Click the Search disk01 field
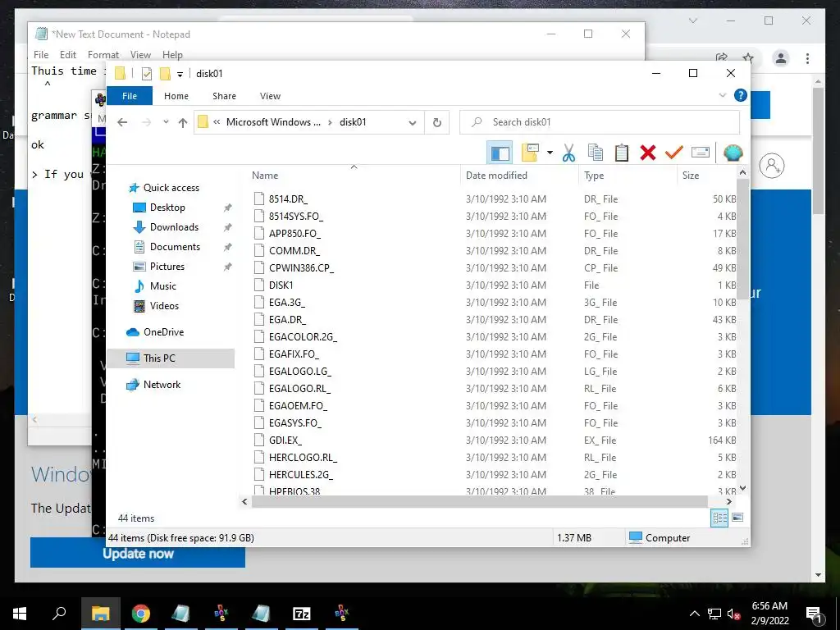The height and width of the screenshot is (630, 840). pyautogui.click(x=600, y=122)
